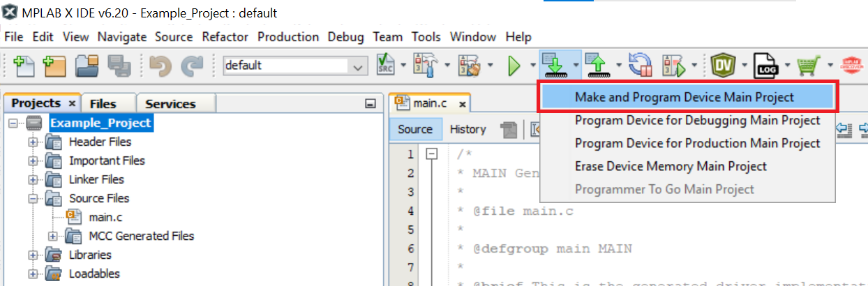Select Erase Device Memory Main Project

pyautogui.click(x=687, y=166)
